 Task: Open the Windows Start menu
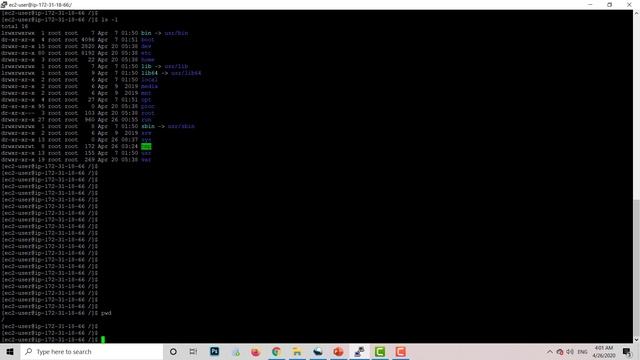pos(10,351)
